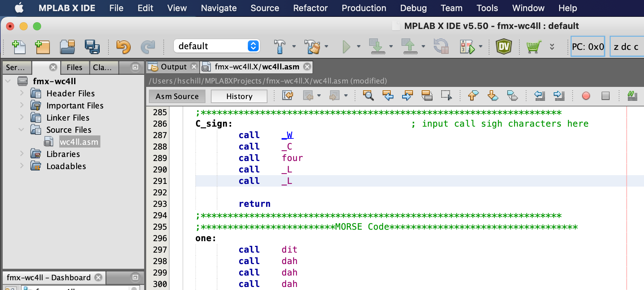Viewport: 644px width, 290px height.
Task: Toggle bookmark in editor toolbar
Action: pos(512,96)
